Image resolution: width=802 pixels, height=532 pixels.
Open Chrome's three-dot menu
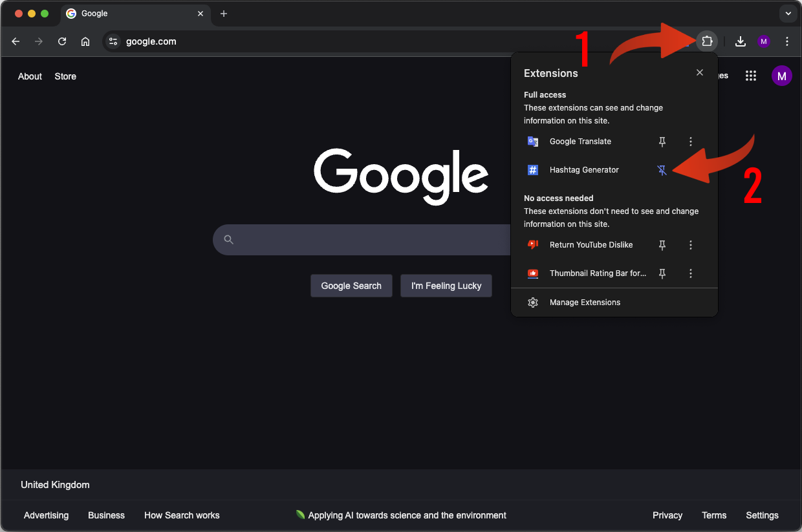pos(787,41)
